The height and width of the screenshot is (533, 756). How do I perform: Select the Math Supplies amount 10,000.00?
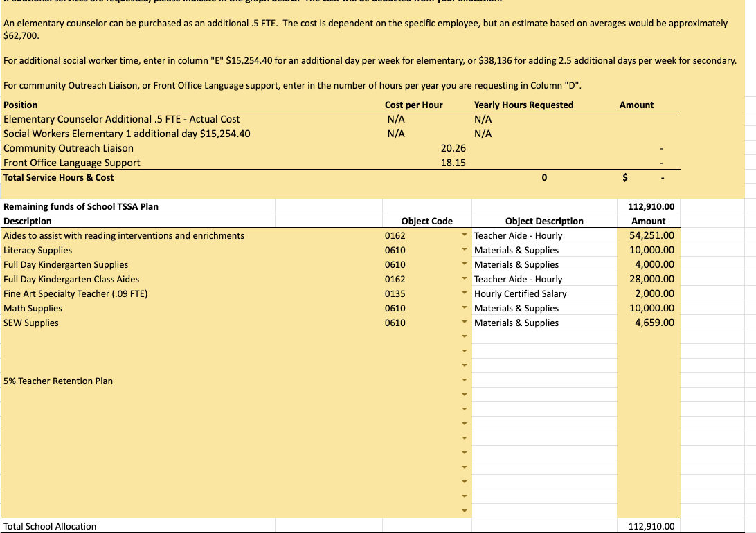[x=649, y=307]
